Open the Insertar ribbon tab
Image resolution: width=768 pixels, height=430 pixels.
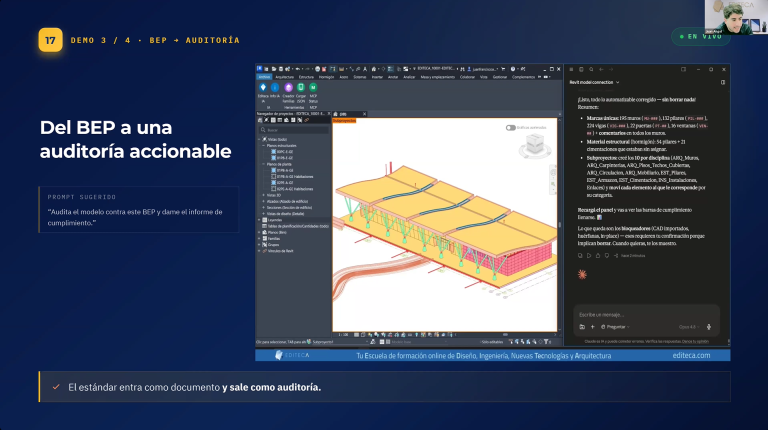point(377,77)
